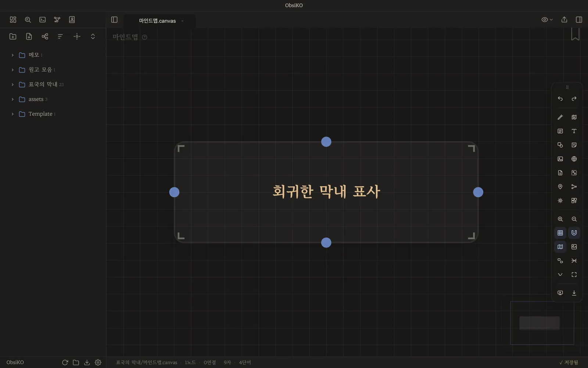Screen dimensions: 588x368
Task: Click the ObsiKO vault name
Action: (15, 362)
